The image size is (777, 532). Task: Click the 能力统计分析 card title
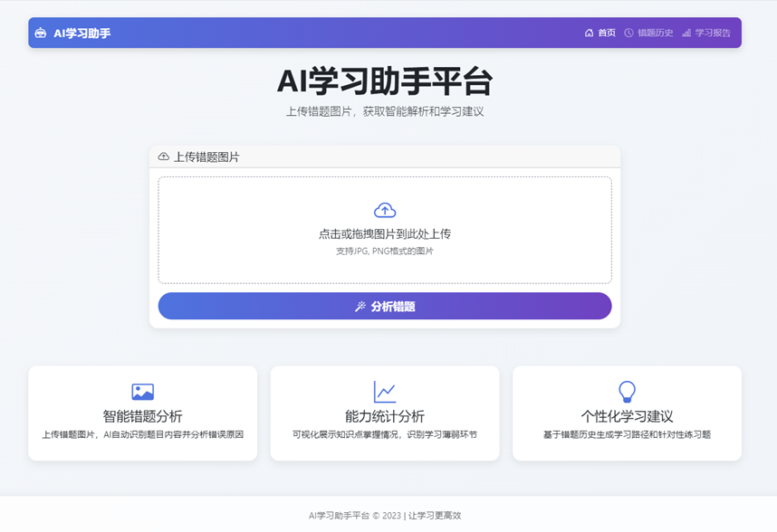[x=385, y=416]
